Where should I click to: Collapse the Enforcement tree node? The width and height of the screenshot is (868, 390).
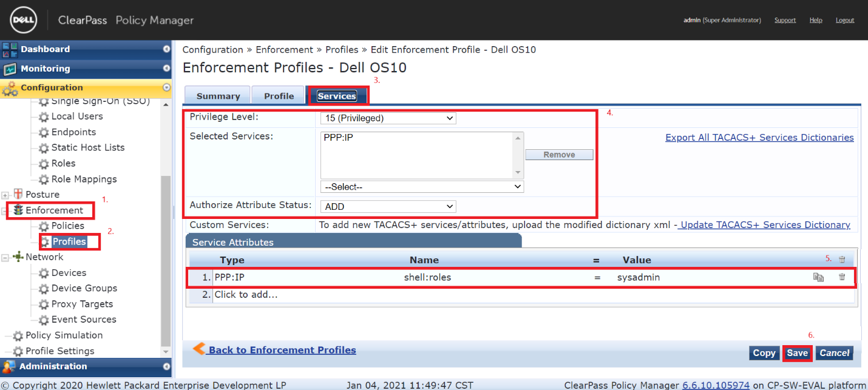click(5, 210)
